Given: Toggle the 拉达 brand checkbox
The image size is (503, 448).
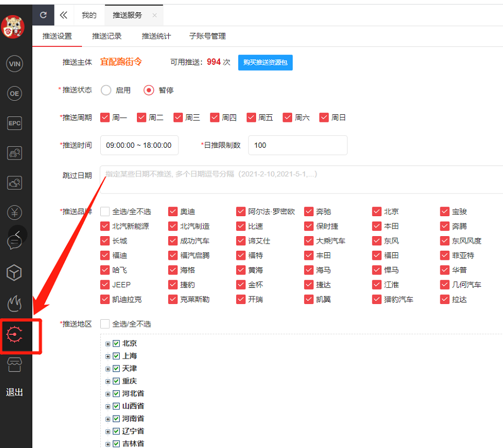Looking at the screenshot, I should (445, 300).
